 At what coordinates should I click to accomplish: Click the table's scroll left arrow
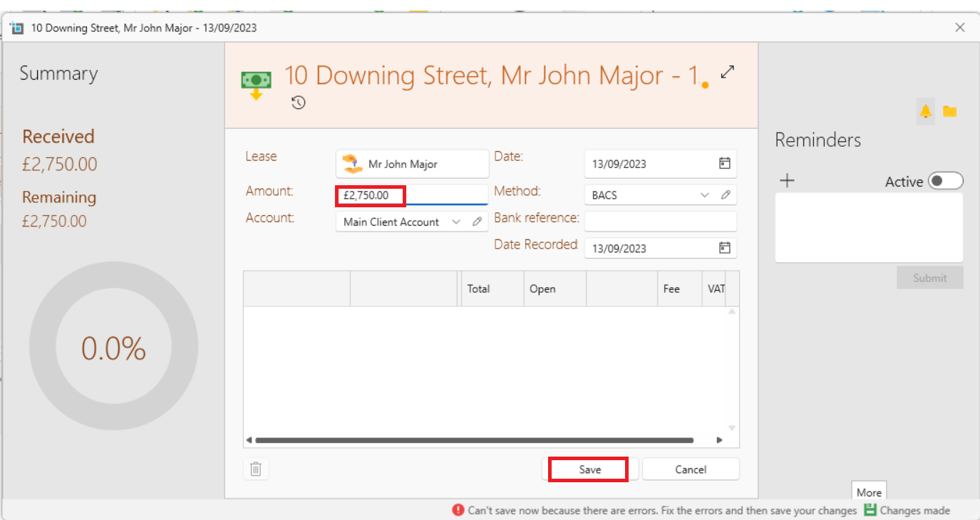point(249,440)
